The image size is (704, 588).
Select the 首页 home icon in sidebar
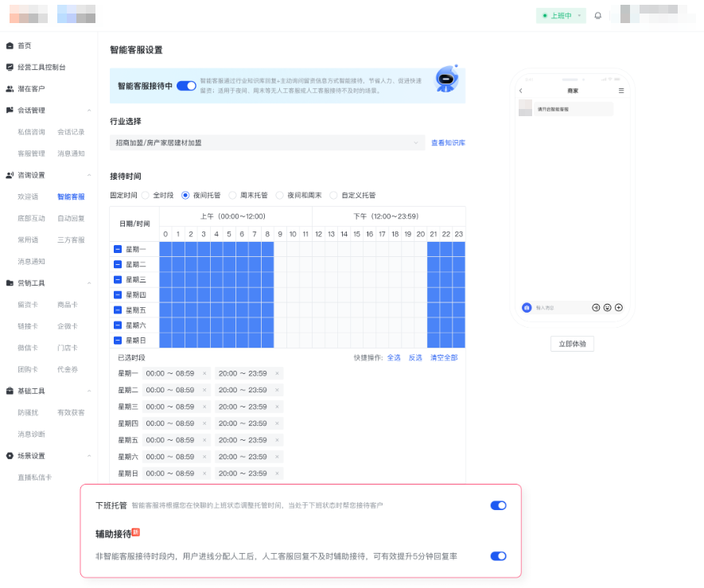tap(10, 45)
